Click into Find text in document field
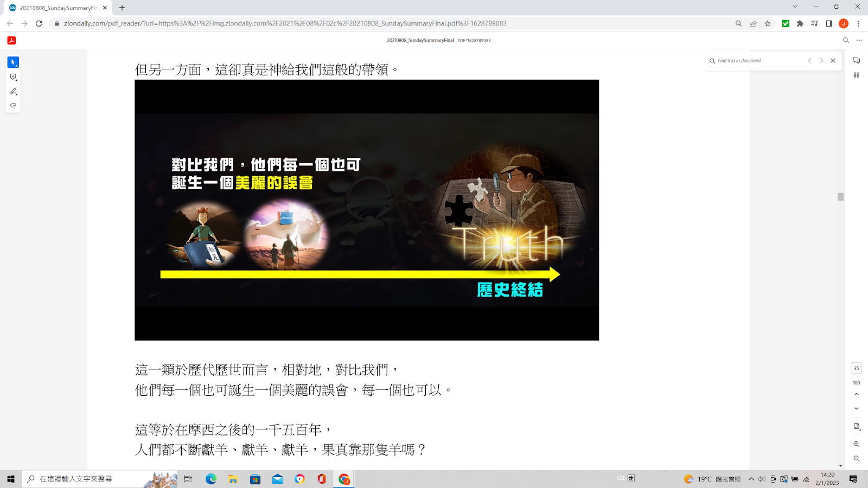Viewport: 868px width, 488px height. [759, 61]
